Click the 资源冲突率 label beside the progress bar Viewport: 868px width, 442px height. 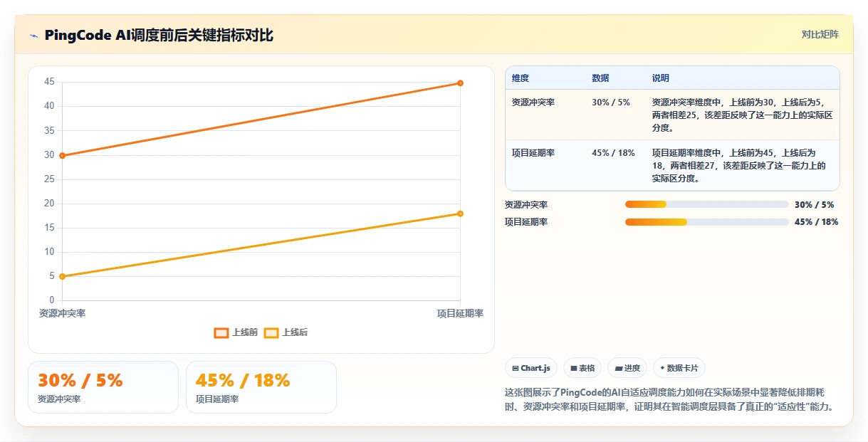click(x=526, y=205)
